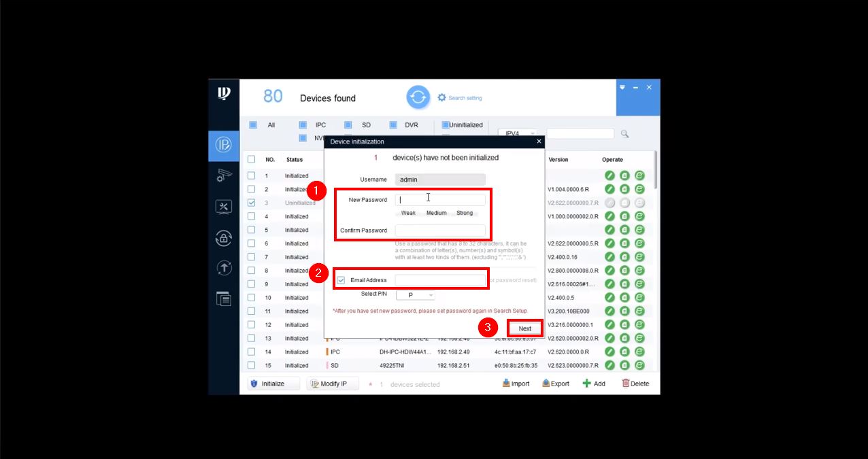Toggle the Email Address checkbox
Viewport: 868px width, 459px height.
point(341,280)
